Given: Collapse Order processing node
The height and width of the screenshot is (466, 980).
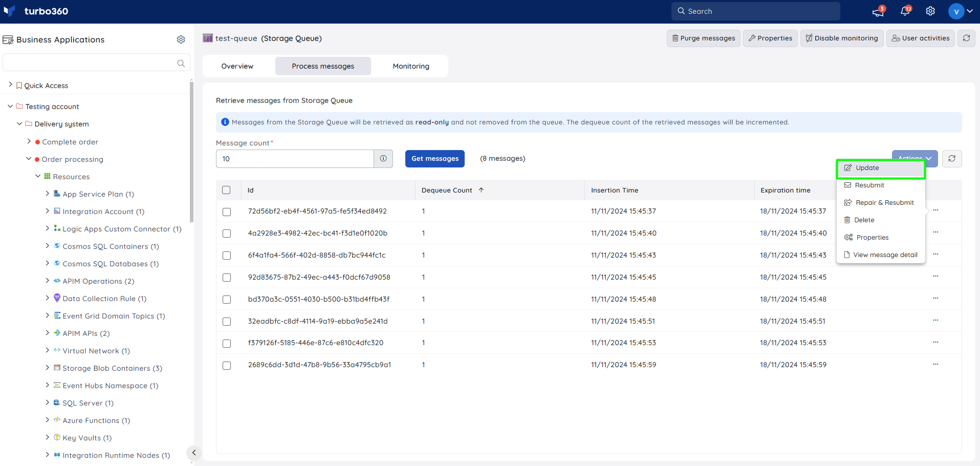Looking at the screenshot, I should click(x=29, y=159).
